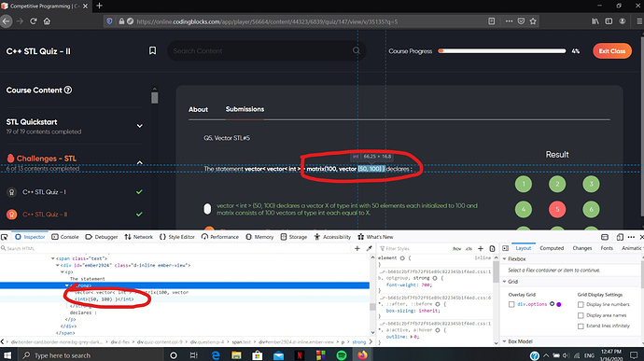Enable Display area names
This screenshot has height=361, width=644.
[581, 315]
